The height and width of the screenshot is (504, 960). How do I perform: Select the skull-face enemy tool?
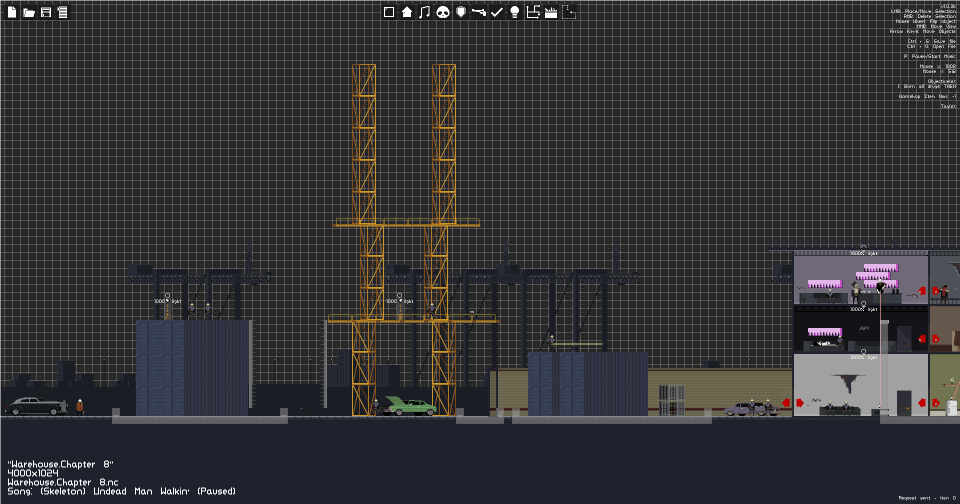click(443, 12)
